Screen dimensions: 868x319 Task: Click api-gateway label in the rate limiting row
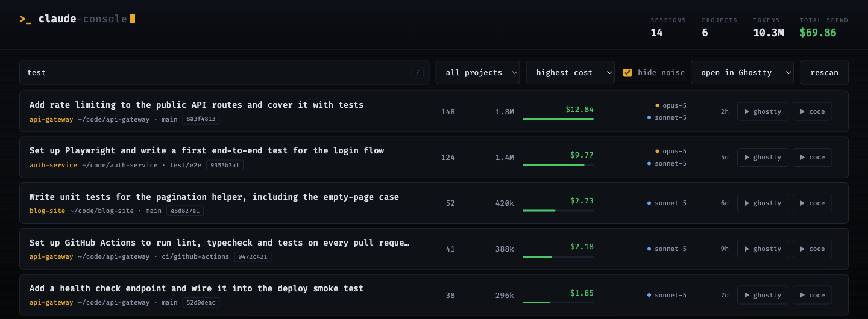[51, 119]
